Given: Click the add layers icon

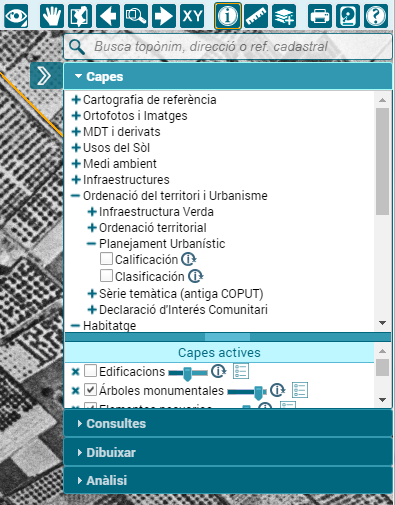Looking at the screenshot, I should (284, 16).
